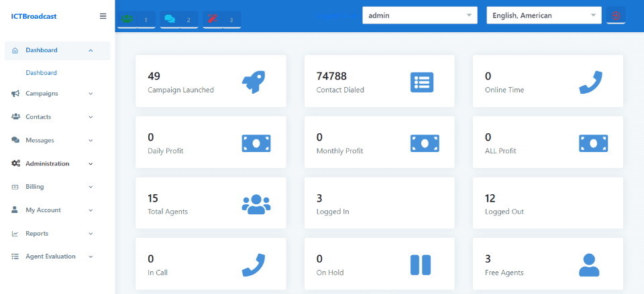Click the person icon on Free Agents card
This screenshot has width=644, height=294.
589,265
